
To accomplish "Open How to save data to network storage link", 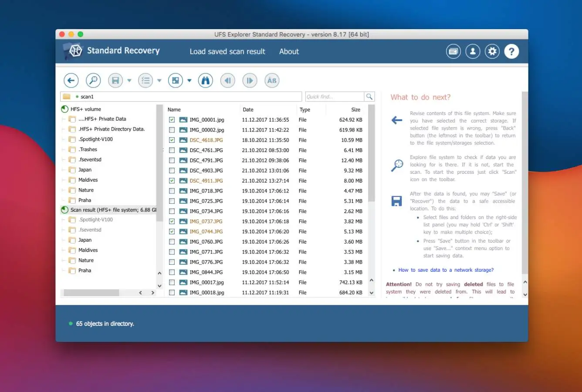I will coord(446,270).
